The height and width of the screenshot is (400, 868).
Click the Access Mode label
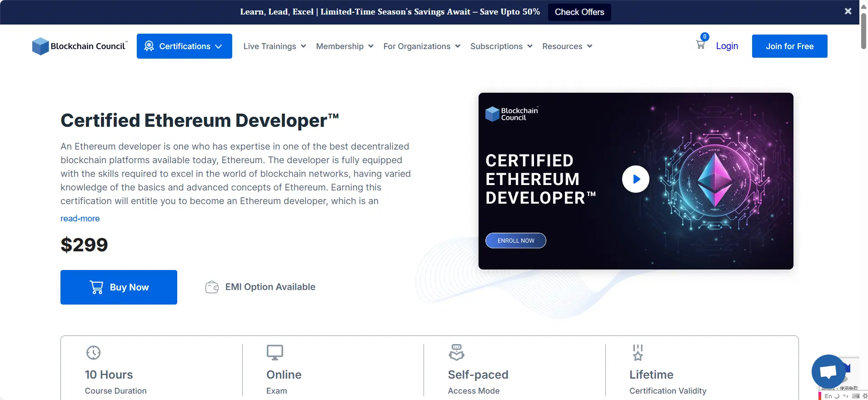[474, 391]
